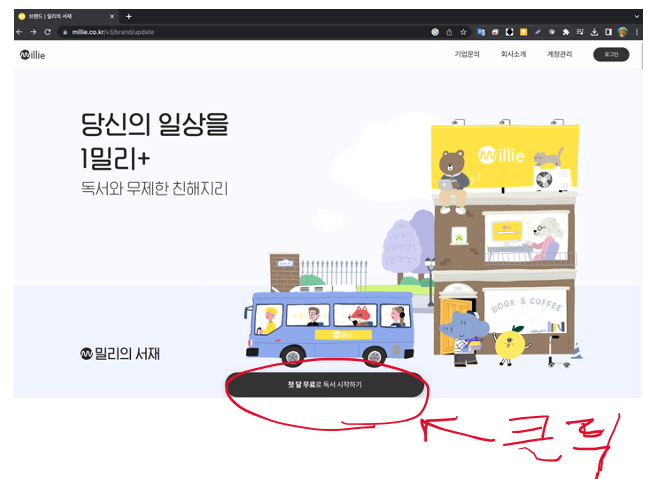The width and height of the screenshot is (655, 479).
Task: Open the 회사소개 menu item
Action: point(513,54)
